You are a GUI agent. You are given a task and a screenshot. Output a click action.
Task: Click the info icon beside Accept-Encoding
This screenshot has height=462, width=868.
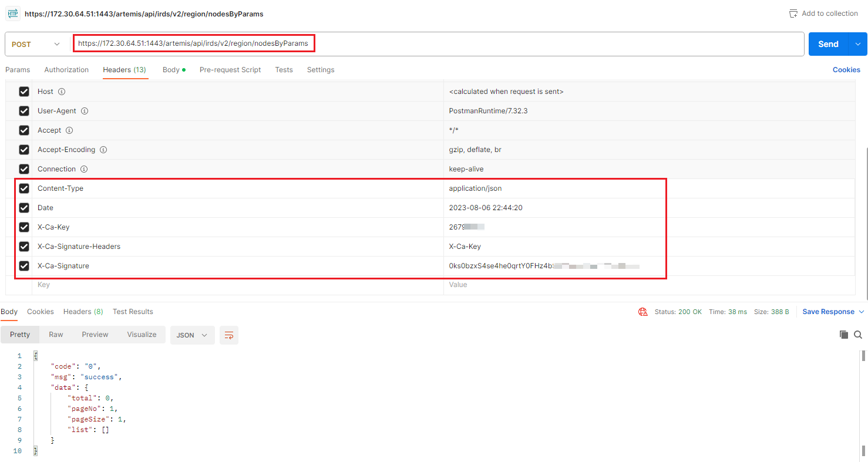(x=103, y=150)
